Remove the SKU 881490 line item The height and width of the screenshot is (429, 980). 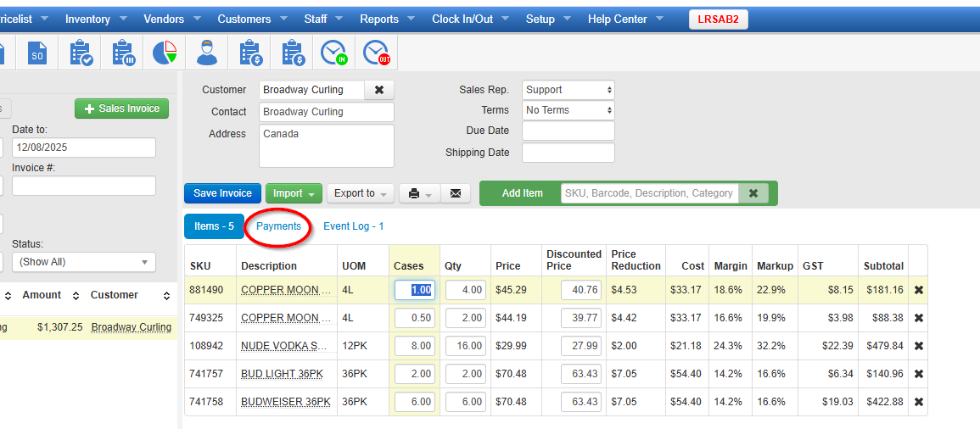[918, 290]
